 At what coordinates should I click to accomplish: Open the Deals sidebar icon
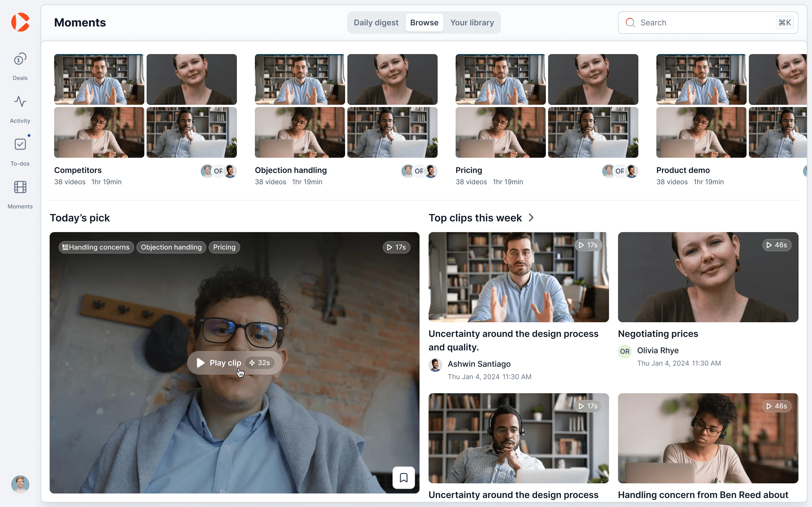(x=20, y=60)
